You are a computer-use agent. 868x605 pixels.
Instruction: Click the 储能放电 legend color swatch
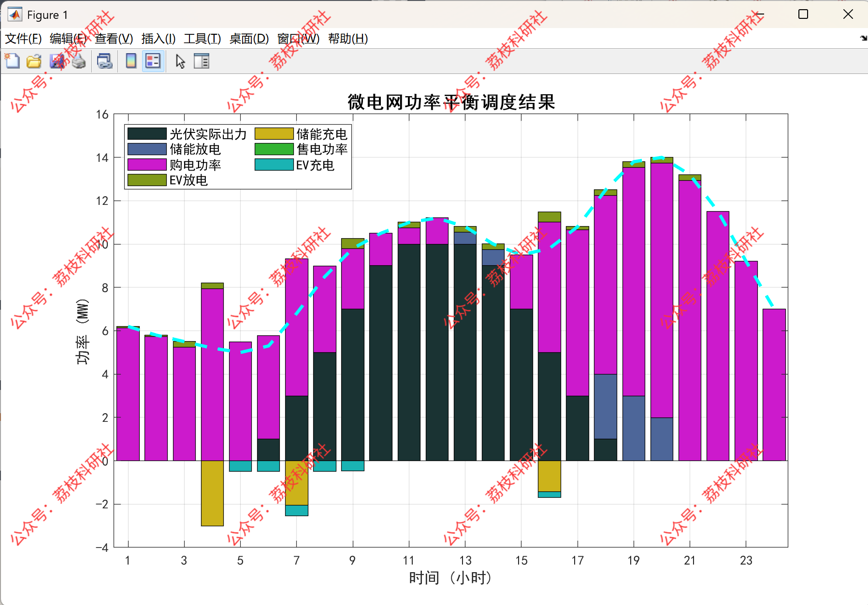pos(147,149)
